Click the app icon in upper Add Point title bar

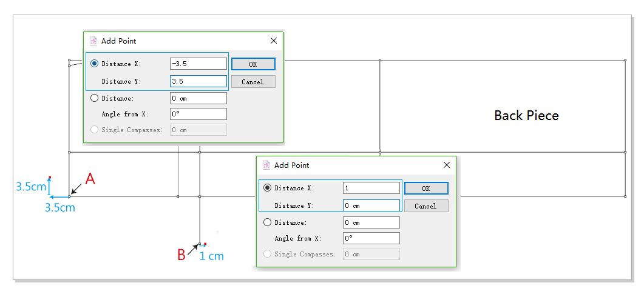tap(93, 41)
